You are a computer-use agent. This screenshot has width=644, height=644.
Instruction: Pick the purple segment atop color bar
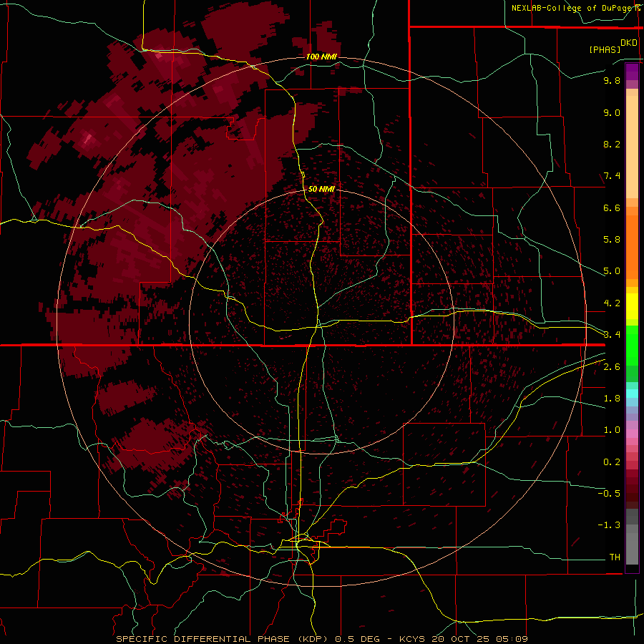point(632,72)
